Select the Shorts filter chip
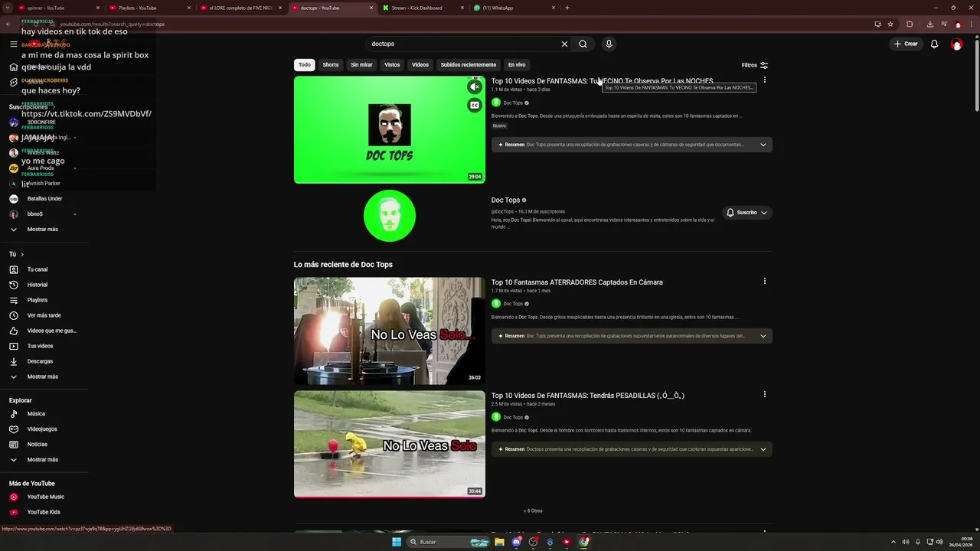 pos(331,65)
